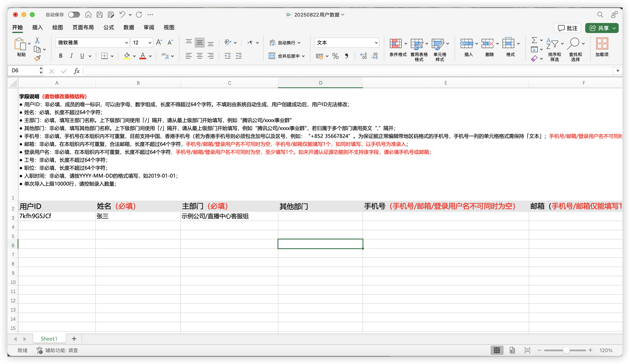Click the 批注 comments button

pos(567,28)
